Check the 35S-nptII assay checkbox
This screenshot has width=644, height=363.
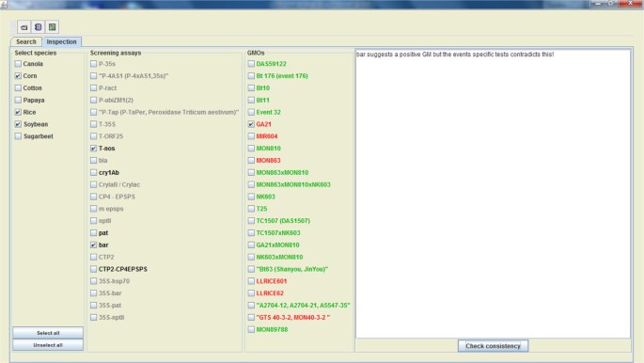pos(94,318)
